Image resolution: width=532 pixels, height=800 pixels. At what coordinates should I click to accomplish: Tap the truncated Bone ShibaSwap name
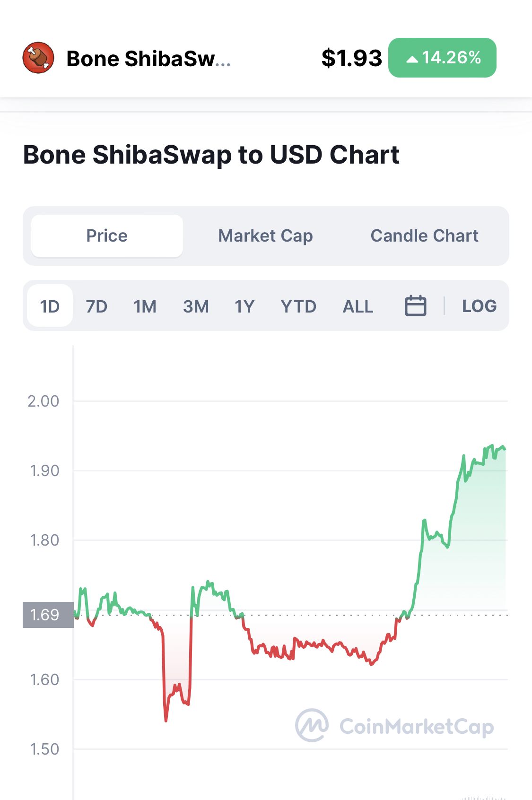(x=148, y=59)
